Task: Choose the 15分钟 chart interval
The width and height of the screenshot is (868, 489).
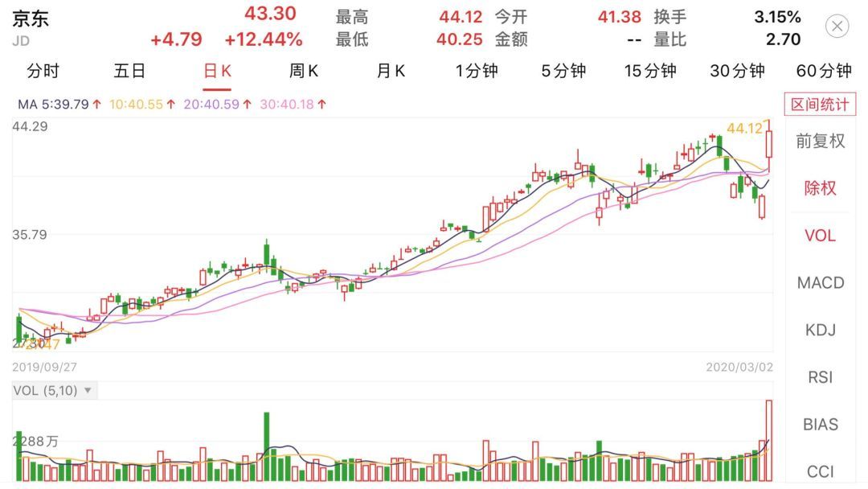Action: 650,71
